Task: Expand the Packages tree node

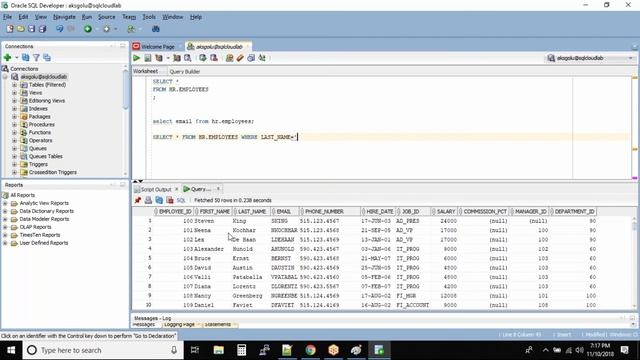Action: pos(14,117)
